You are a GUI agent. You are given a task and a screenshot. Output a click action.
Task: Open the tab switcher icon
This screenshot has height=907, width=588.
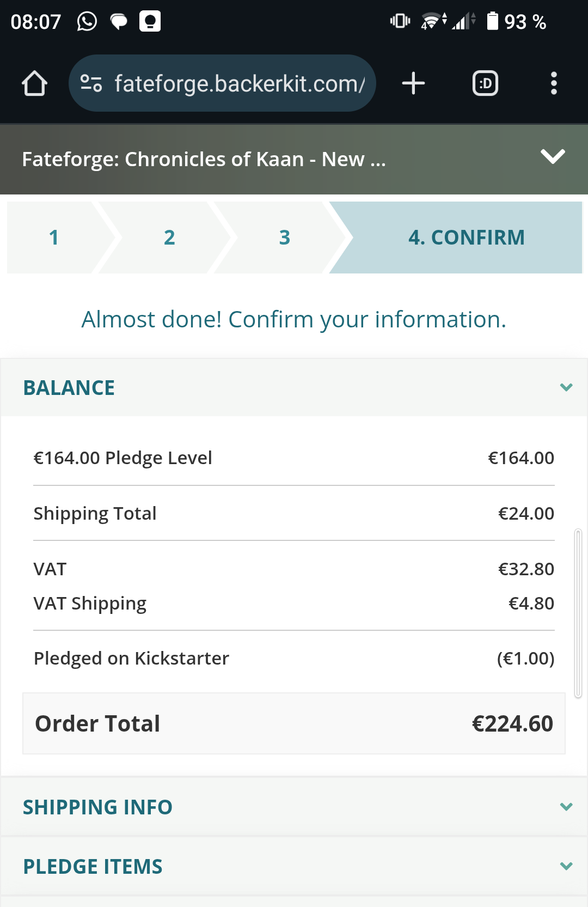(x=485, y=83)
